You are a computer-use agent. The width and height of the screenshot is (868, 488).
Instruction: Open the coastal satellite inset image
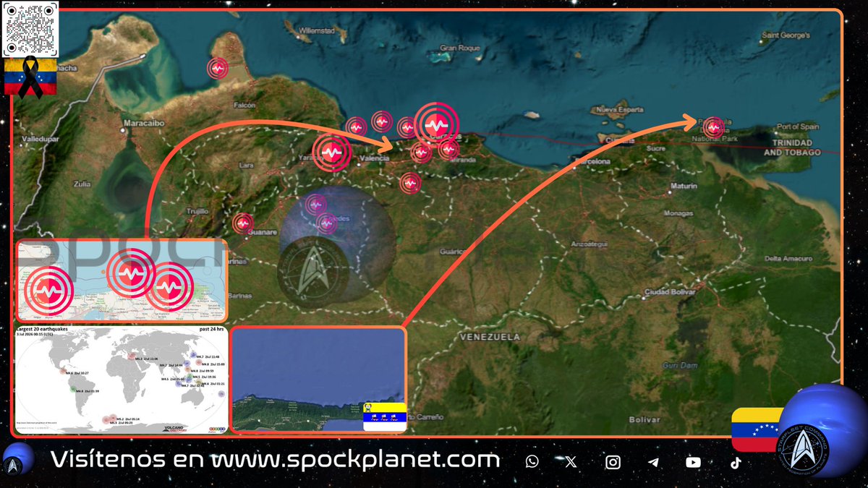click(x=319, y=381)
